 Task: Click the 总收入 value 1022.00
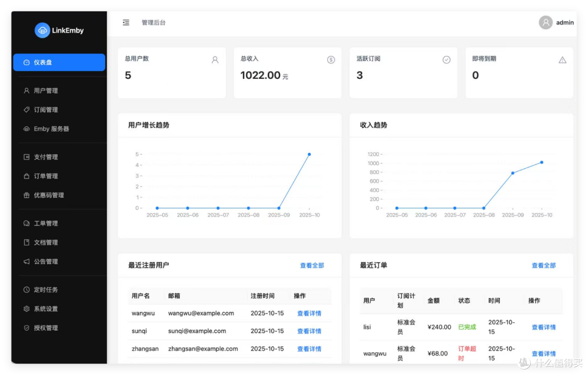260,75
